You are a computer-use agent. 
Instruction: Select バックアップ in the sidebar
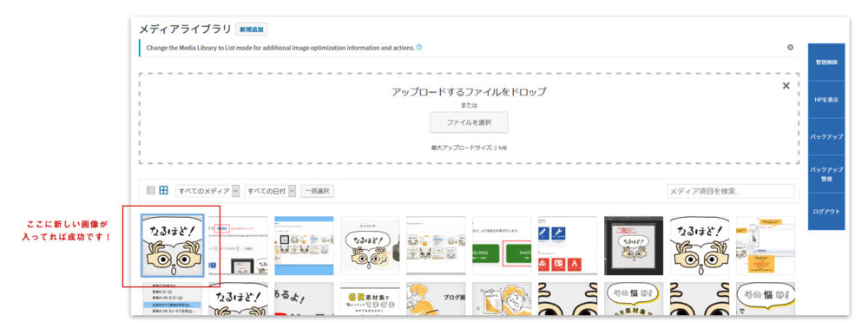(x=826, y=136)
